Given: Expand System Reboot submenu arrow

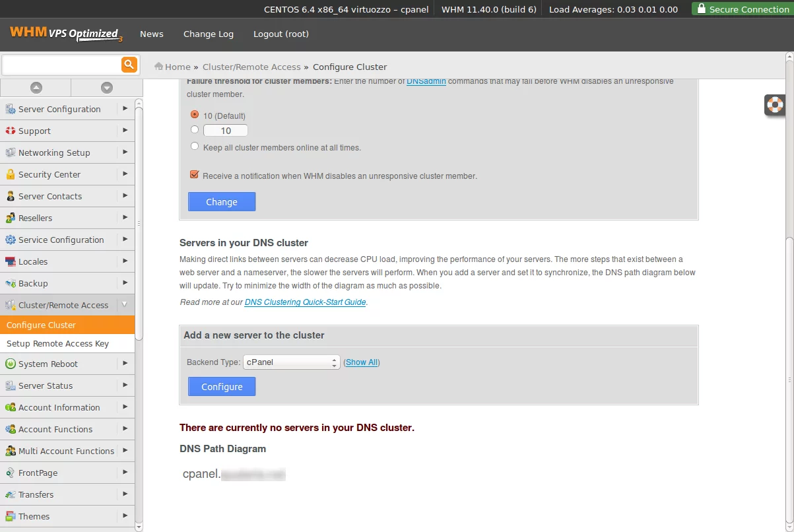Looking at the screenshot, I should tap(125, 363).
